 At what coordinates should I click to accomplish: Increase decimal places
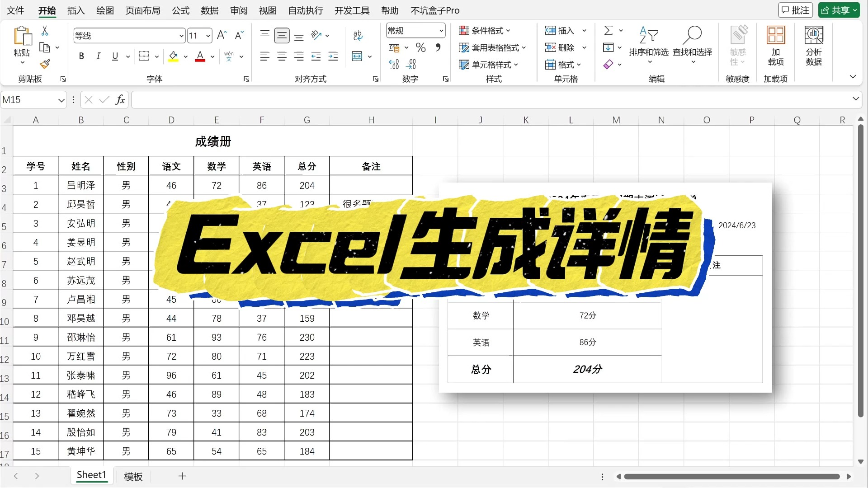[394, 64]
